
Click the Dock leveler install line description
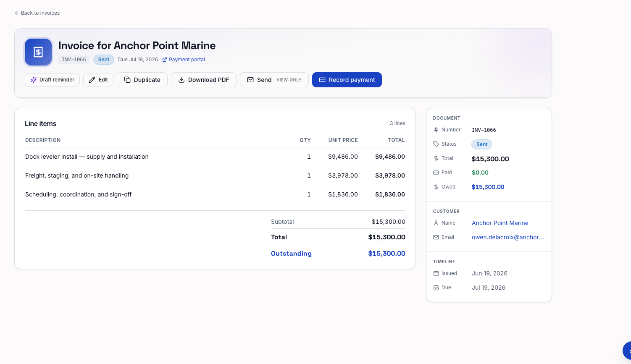click(x=87, y=157)
